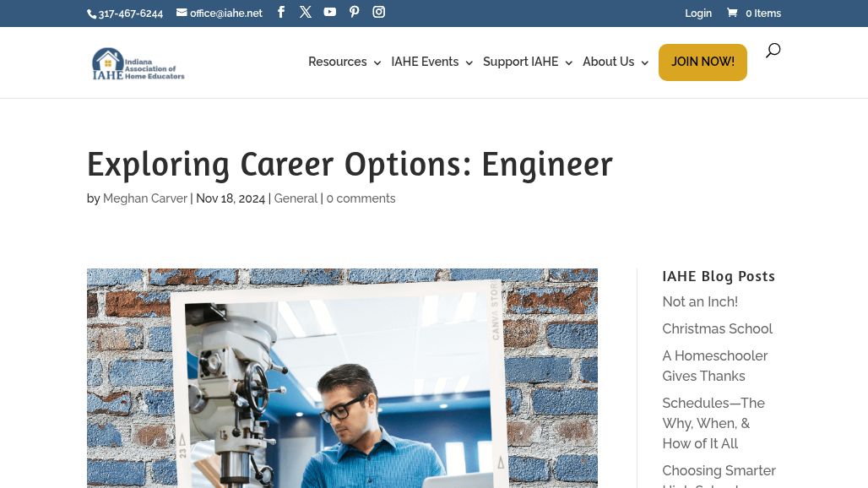This screenshot has height=488, width=868.
Task: Open the Instagram profile icon
Action: pos(379,13)
